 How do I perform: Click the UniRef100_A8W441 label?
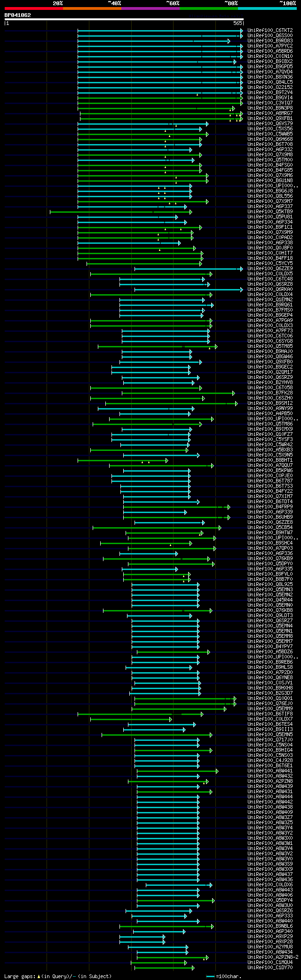click(270, 771)
